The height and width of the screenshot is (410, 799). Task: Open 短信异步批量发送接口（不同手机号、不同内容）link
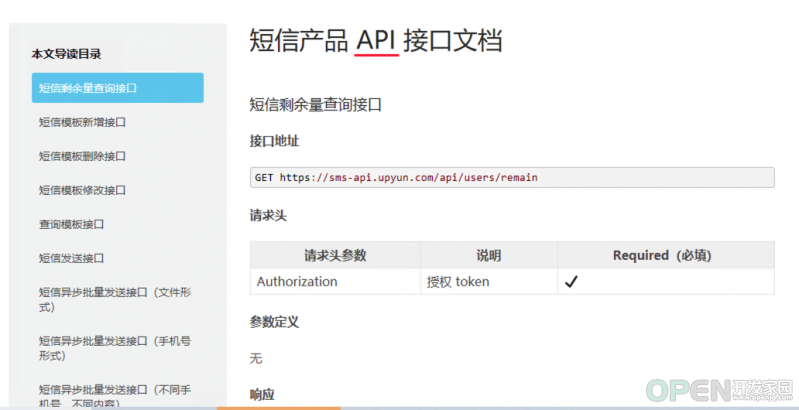coord(115,396)
